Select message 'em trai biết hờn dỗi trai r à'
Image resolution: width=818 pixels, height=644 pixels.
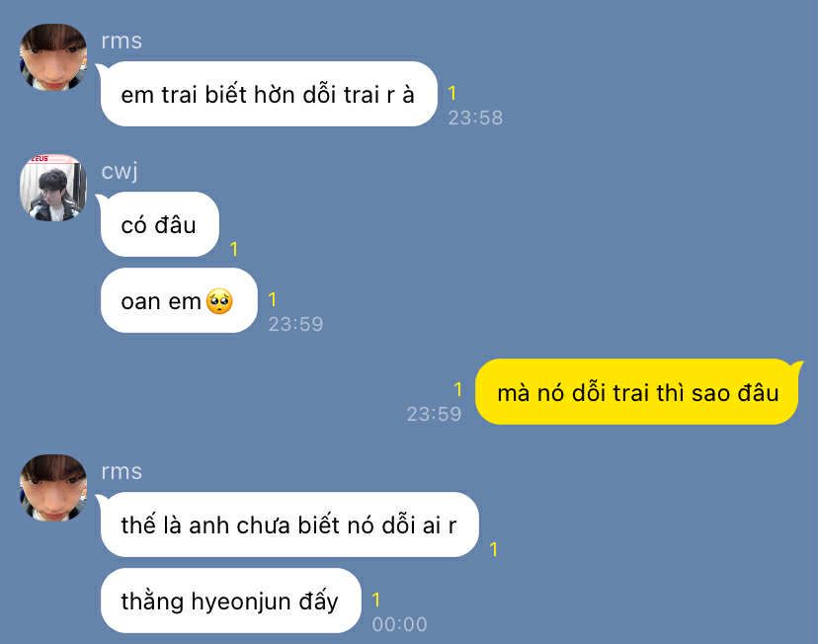(269, 94)
